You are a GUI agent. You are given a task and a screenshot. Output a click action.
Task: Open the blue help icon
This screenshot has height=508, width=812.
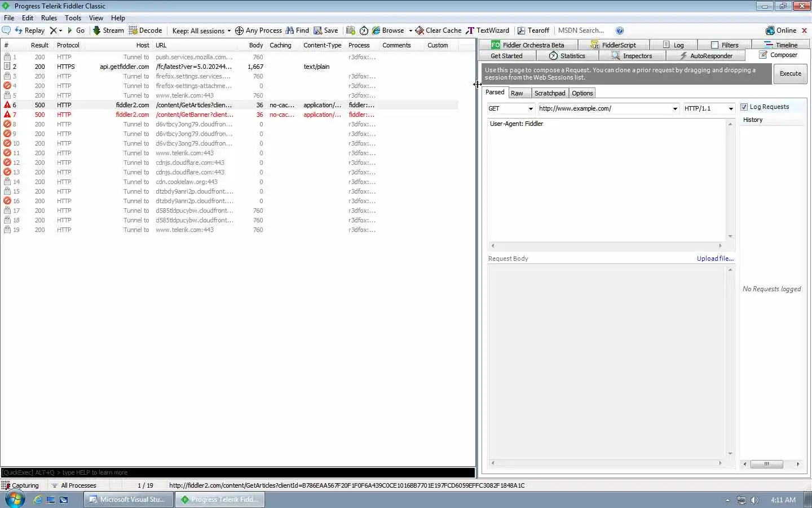[x=620, y=30]
